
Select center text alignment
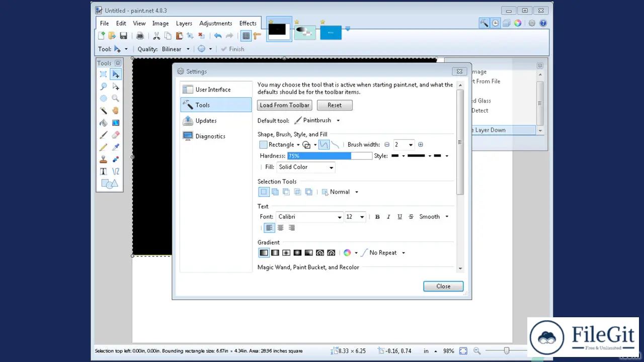(280, 228)
